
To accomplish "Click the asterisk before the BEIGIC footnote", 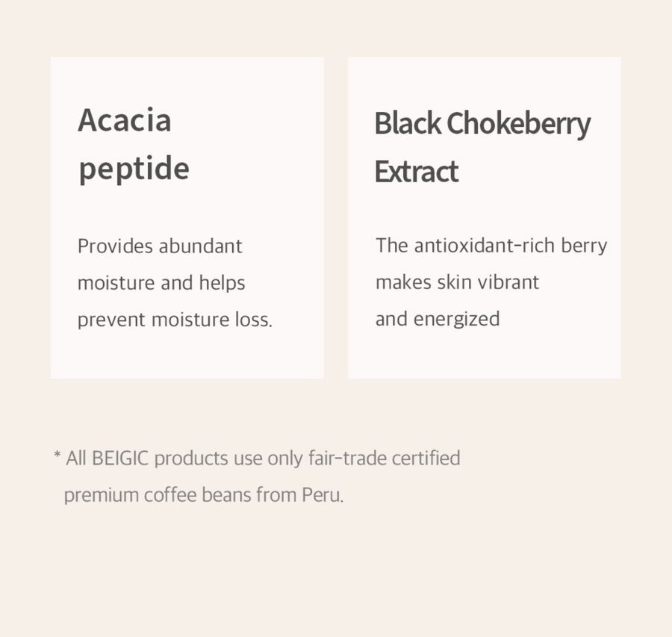I will coord(57,454).
